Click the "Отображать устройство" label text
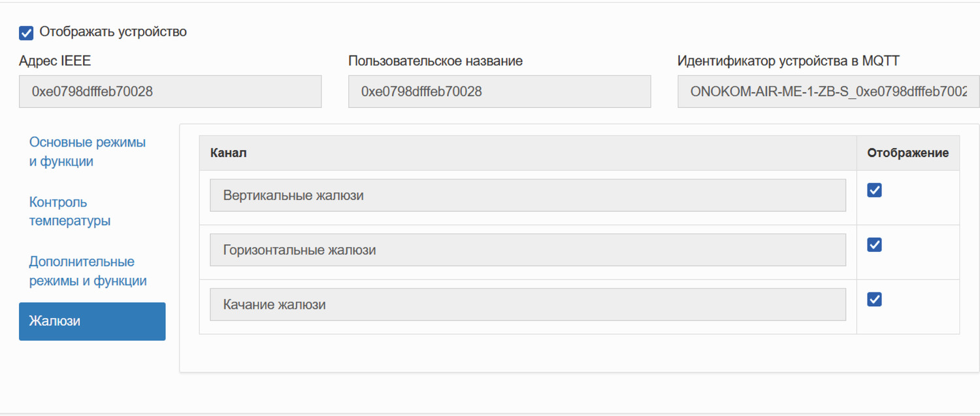 113,32
